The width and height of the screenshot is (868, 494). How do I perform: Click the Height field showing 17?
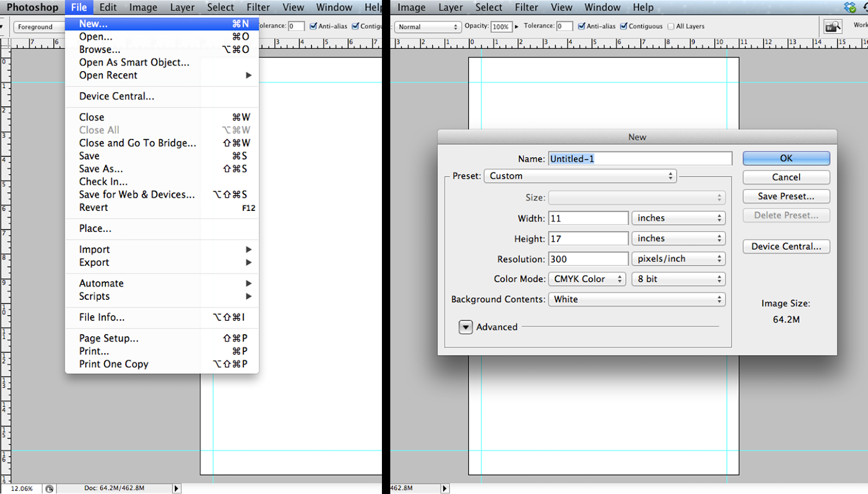(588, 239)
